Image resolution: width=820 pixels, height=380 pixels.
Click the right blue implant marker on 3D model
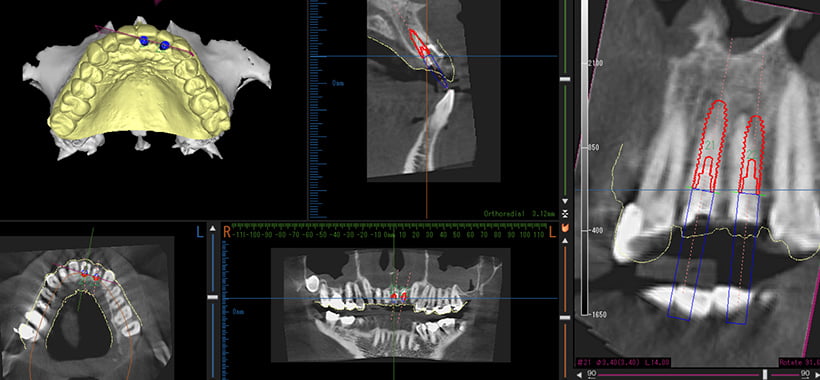(164, 45)
